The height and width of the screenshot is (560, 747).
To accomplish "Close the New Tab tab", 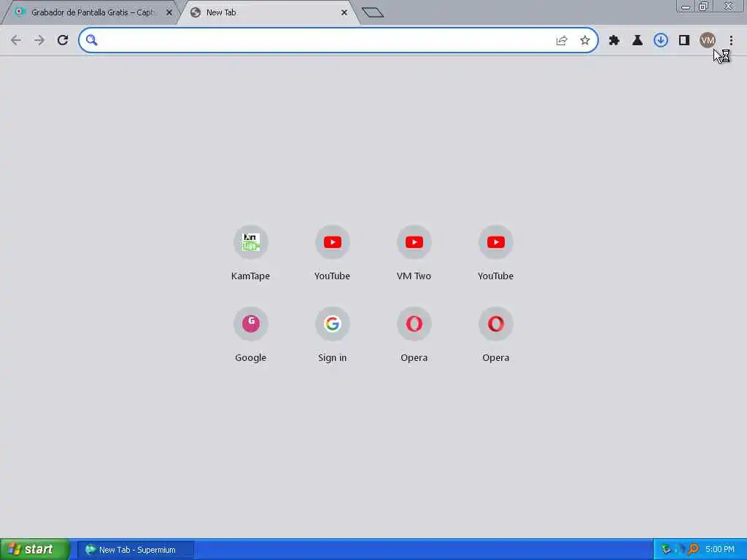I will pyautogui.click(x=344, y=12).
